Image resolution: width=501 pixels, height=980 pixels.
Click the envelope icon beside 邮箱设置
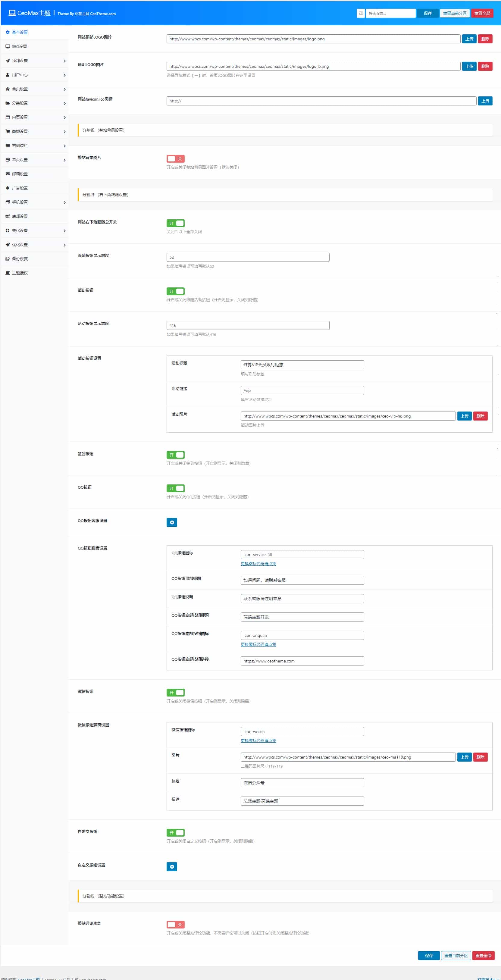click(8, 174)
